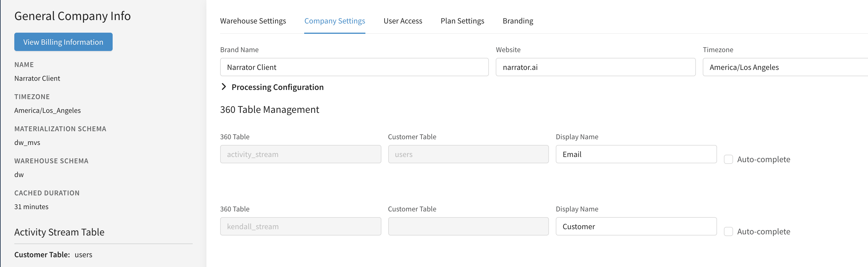The width and height of the screenshot is (868, 267).
Task: Click the 360 Table Management heading
Action: point(269,110)
